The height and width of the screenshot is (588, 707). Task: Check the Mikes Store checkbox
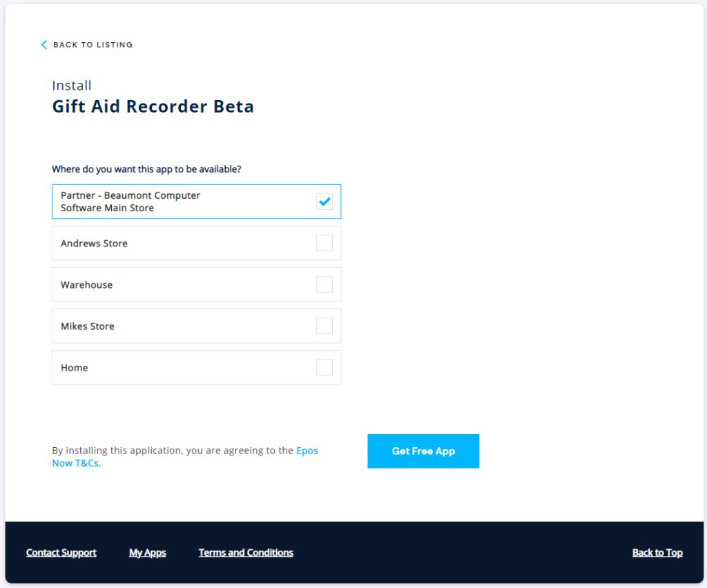click(325, 326)
